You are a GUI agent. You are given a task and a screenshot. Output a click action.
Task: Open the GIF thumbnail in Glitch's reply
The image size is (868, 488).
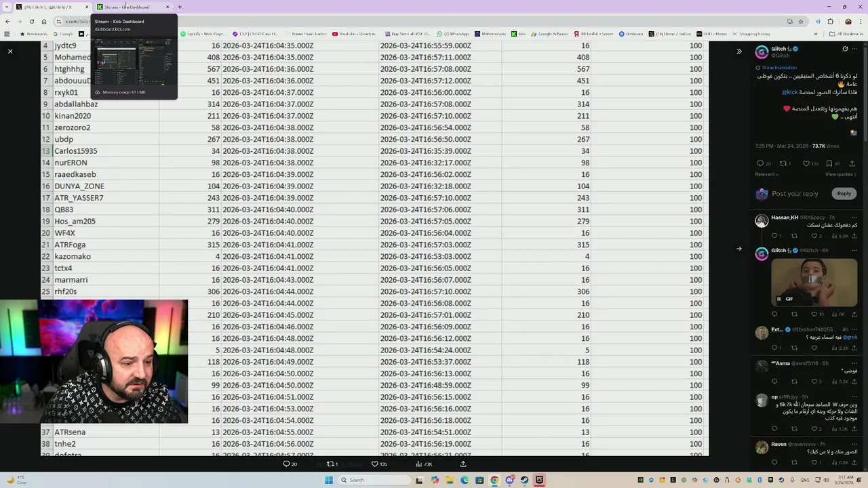click(x=814, y=282)
